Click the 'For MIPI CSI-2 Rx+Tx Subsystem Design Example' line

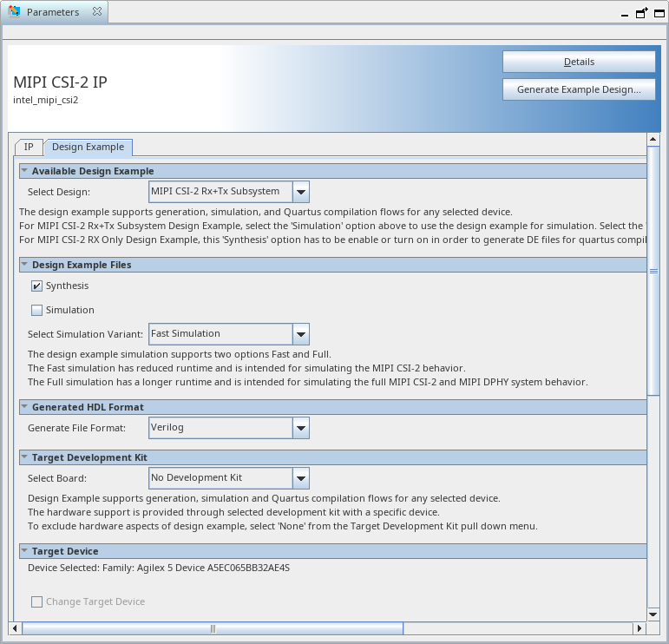[333, 226]
